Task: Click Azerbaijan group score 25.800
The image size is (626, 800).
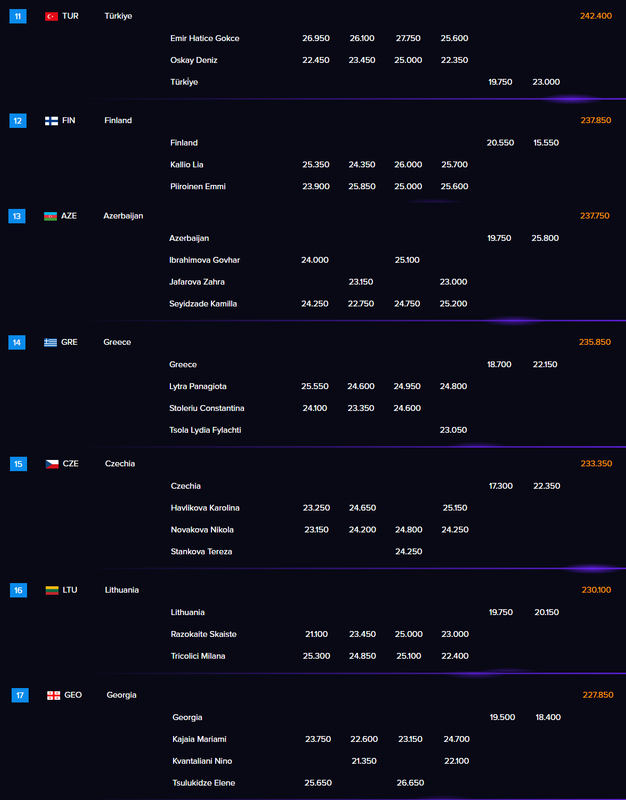Action: 545,238
